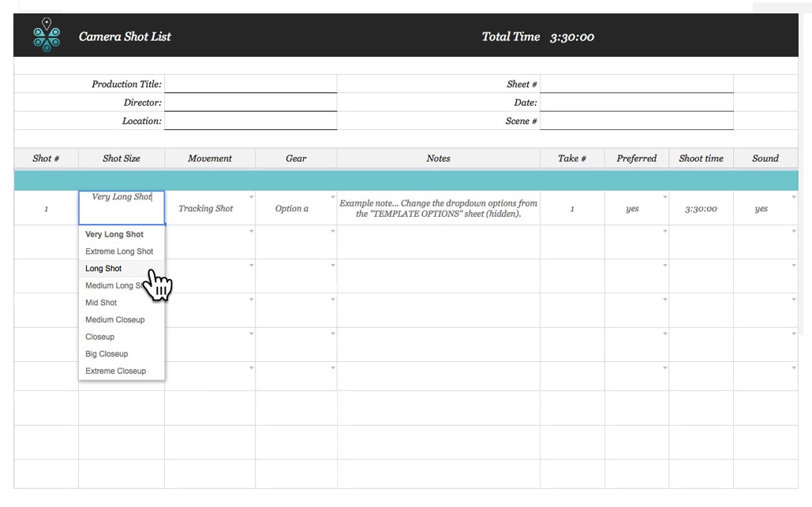Choose Long Shot option in dropdown
Image resolution: width=812 pixels, height=507 pixels.
click(103, 269)
